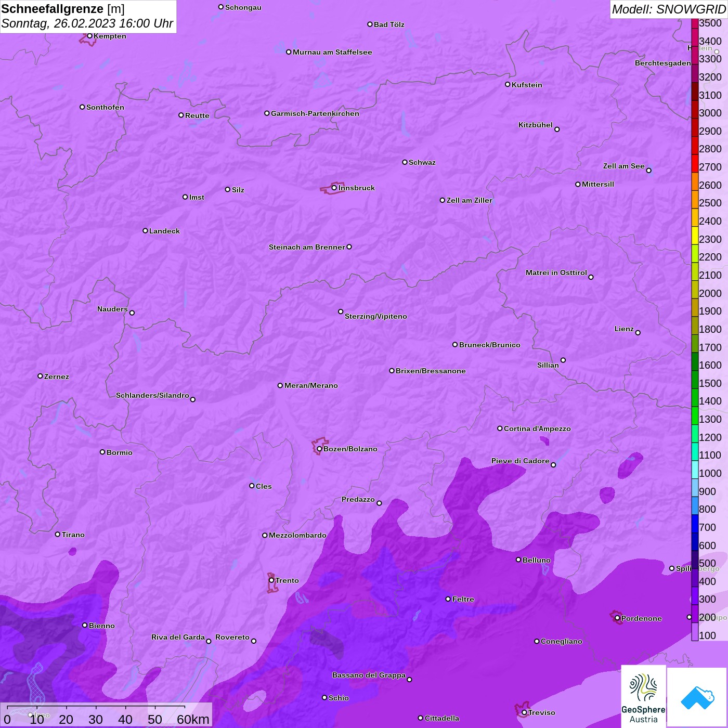Click the Bormio location dot
Viewport: 728px width, 728px height.
102,452
